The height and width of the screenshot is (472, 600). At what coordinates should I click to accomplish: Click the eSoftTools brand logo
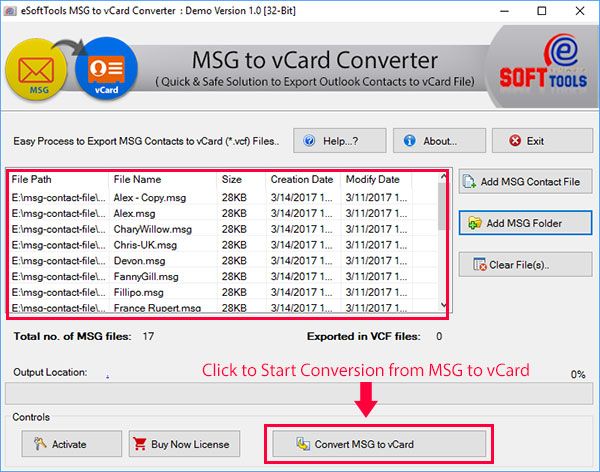543,63
